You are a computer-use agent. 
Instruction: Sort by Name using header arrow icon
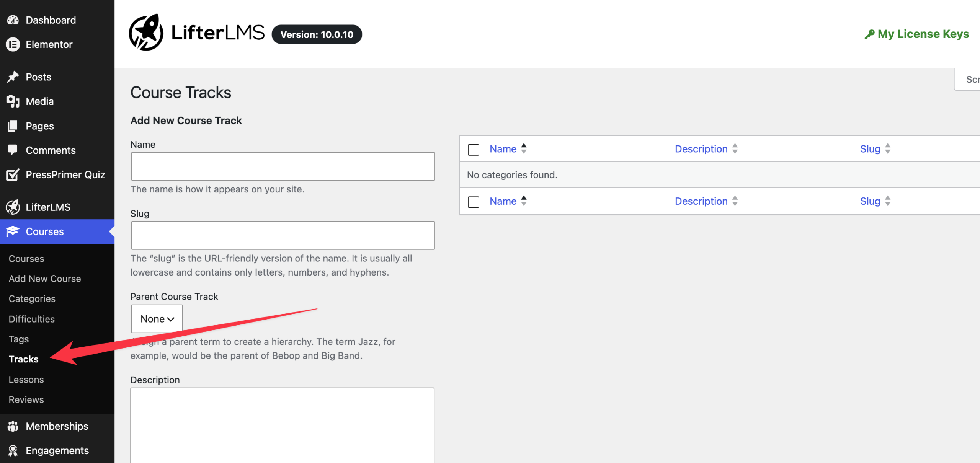(x=524, y=149)
